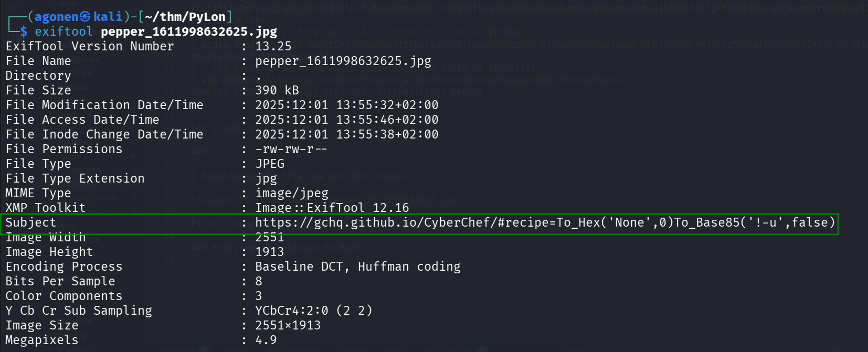Click the File Size value 390 kB

(x=277, y=90)
